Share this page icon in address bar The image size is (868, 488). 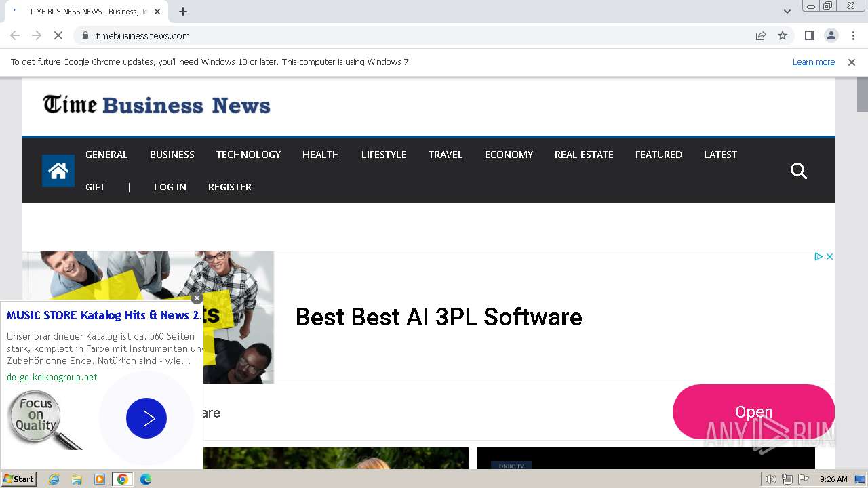(761, 35)
